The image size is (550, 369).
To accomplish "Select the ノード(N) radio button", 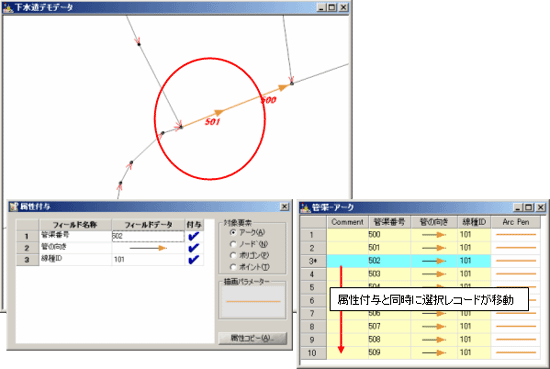I will [233, 244].
